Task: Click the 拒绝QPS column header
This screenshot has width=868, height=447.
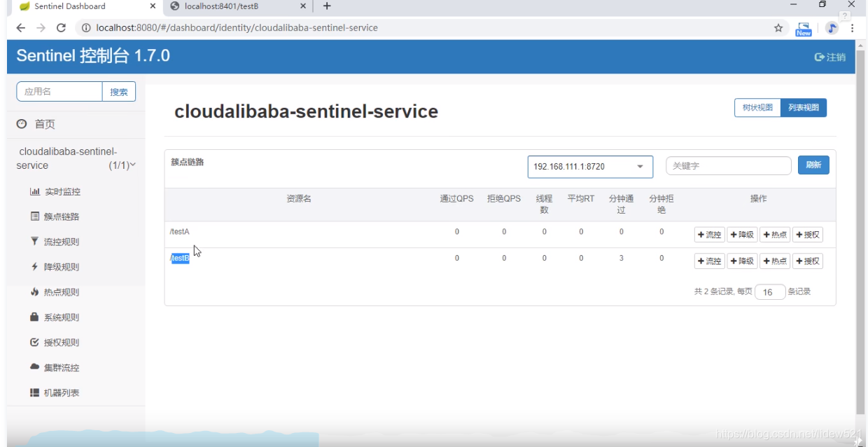Action: point(504,198)
